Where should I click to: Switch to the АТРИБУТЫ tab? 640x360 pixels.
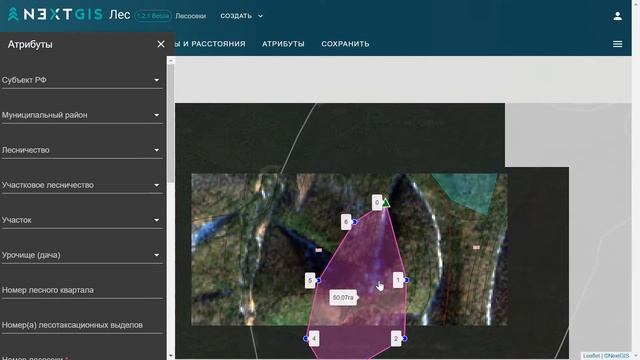click(283, 44)
